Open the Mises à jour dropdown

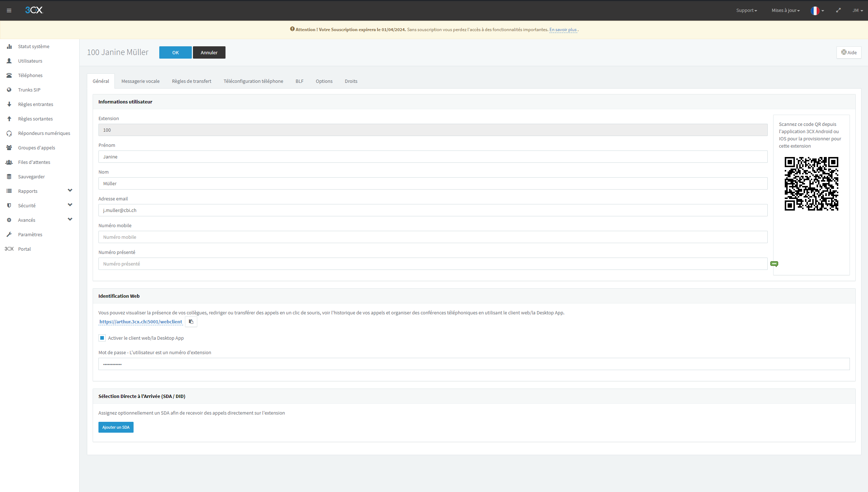785,10
